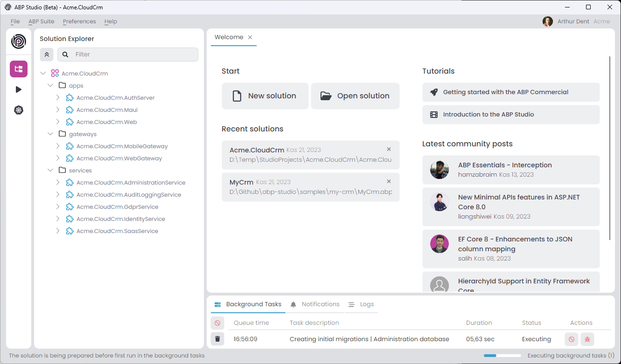
Task: Click the bug icon in Actions column
Action: [x=587, y=339]
